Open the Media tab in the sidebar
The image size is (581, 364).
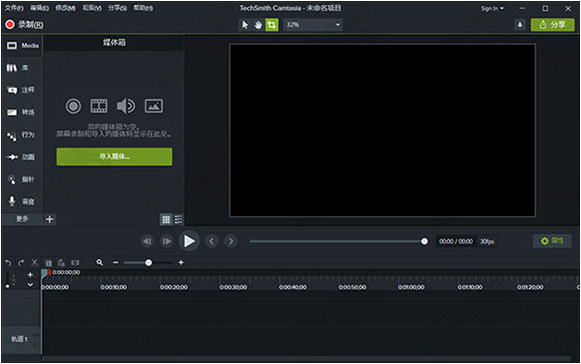click(23, 46)
